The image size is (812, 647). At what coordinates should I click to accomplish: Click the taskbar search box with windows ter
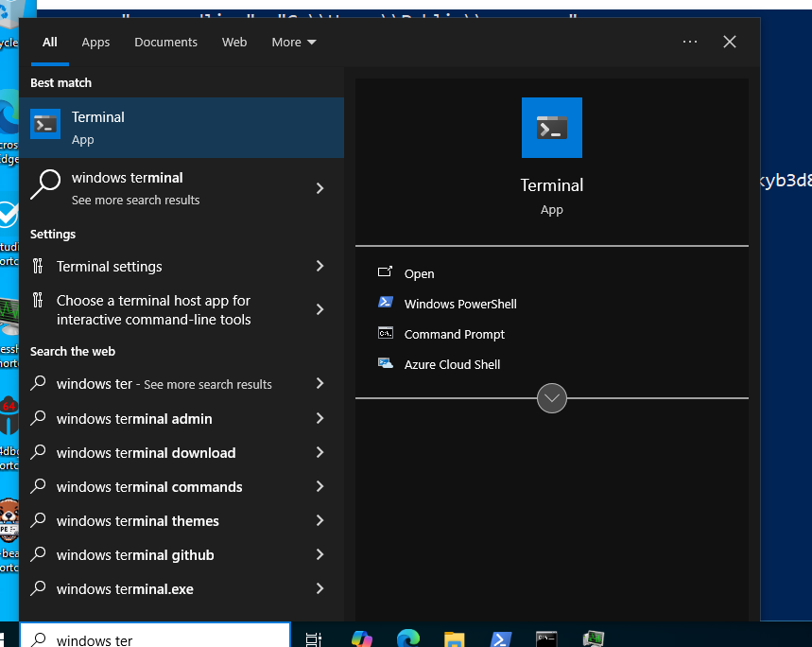point(155,636)
